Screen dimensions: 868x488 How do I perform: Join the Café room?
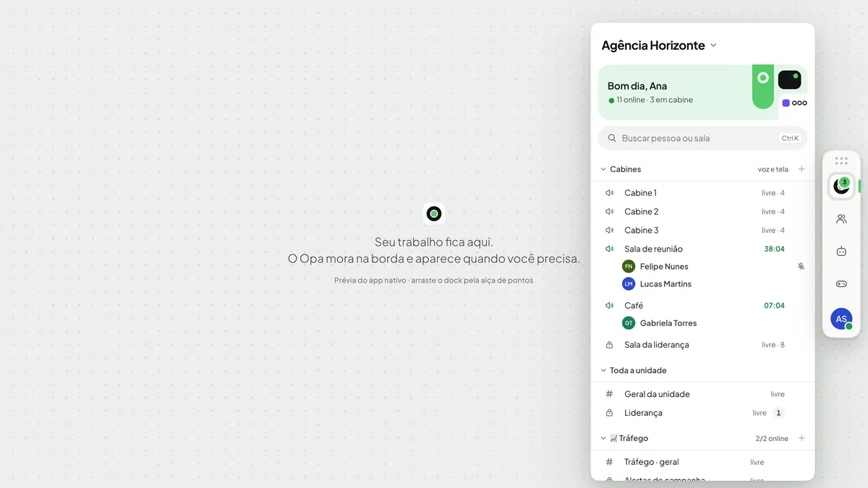(x=702, y=306)
